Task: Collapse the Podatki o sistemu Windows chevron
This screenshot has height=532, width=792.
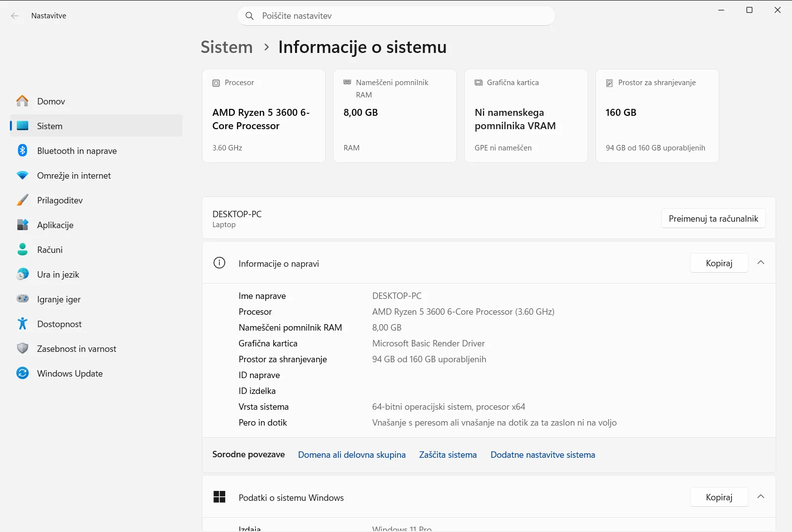Action: [761, 497]
